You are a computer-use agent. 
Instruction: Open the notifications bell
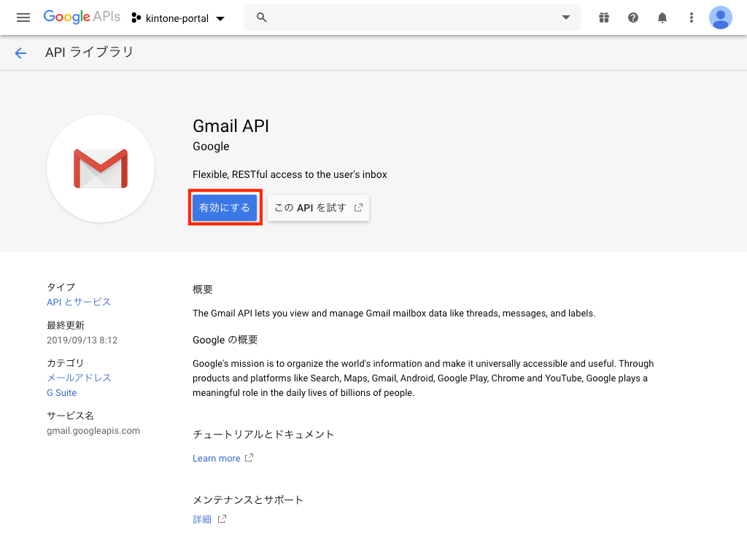[662, 17]
